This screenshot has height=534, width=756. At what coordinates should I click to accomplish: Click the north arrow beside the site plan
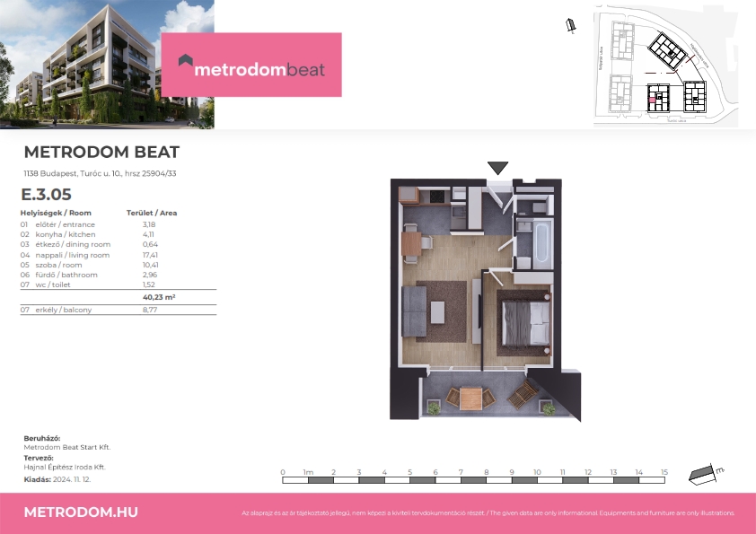(x=571, y=25)
